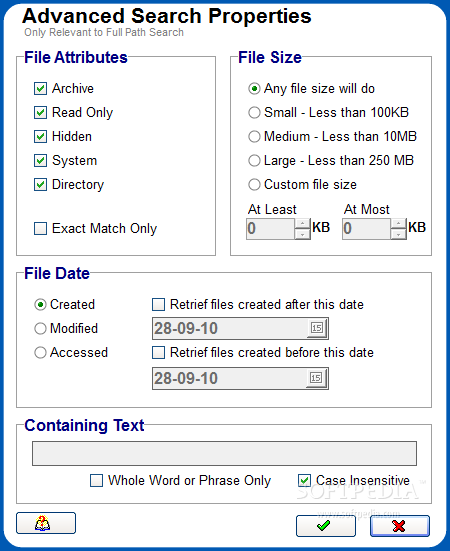Image resolution: width=450 pixels, height=551 pixels.
Task: Check Whole Word or Phrase Only
Action: [97, 480]
